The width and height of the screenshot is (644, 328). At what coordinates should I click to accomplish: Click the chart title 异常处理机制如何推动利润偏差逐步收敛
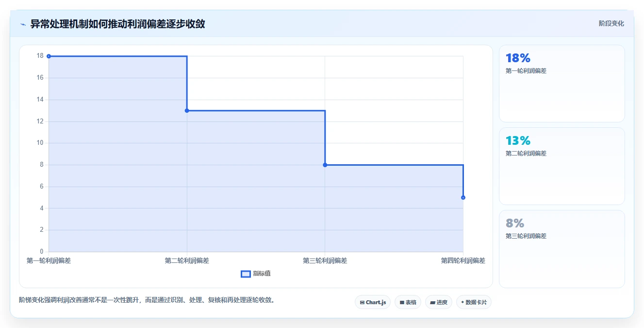(117, 24)
